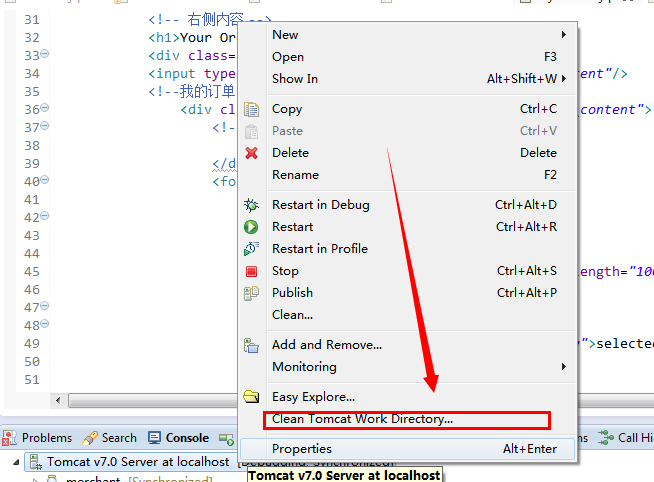Click the input type code on line 34
The height and width of the screenshot is (482, 654).
pyautogui.click(x=192, y=74)
